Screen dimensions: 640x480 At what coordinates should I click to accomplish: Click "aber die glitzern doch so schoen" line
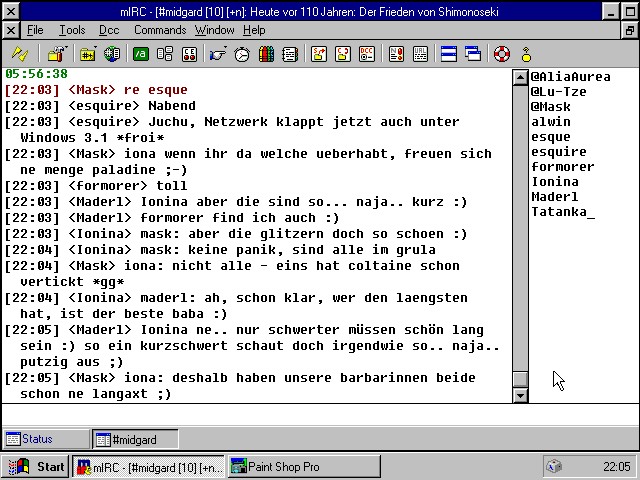tap(236, 234)
